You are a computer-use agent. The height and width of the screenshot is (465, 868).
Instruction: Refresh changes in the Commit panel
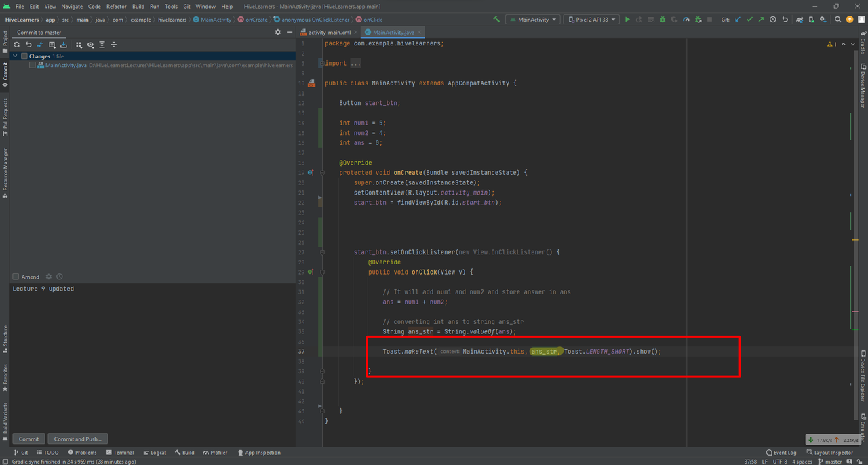tap(17, 45)
